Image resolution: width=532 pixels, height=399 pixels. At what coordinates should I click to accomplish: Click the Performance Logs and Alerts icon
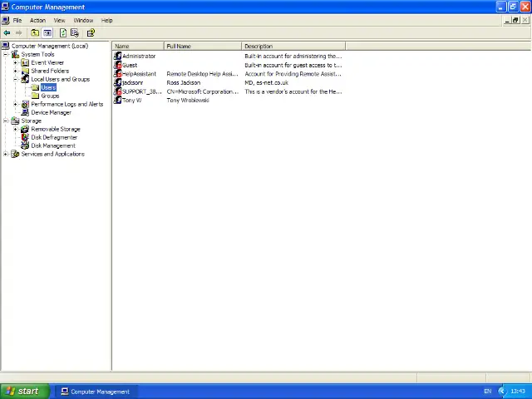tap(25, 104)
